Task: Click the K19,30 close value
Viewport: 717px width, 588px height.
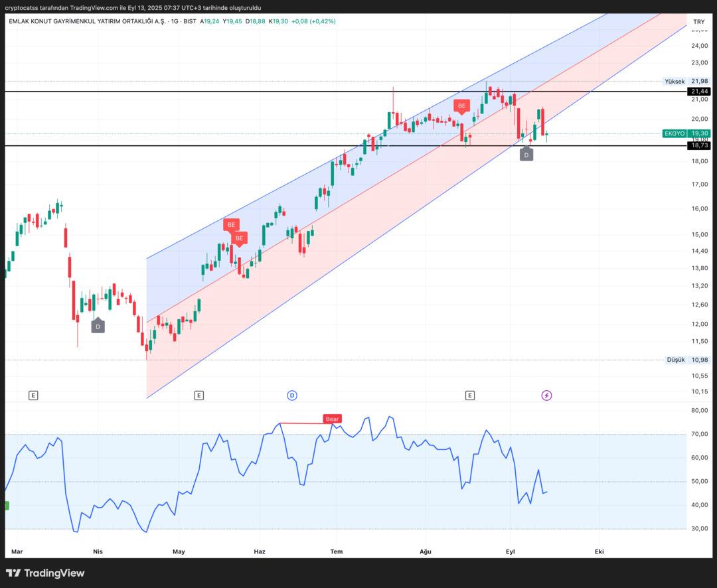Action: click(278, 21)
